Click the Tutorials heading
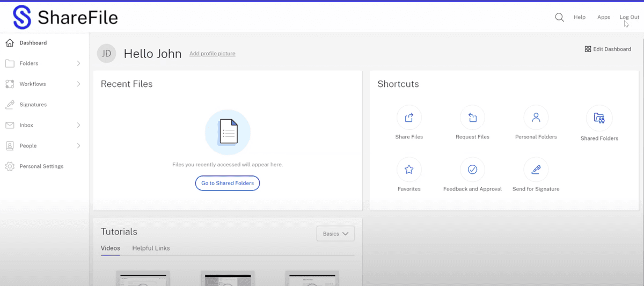 tap(119, 232)
